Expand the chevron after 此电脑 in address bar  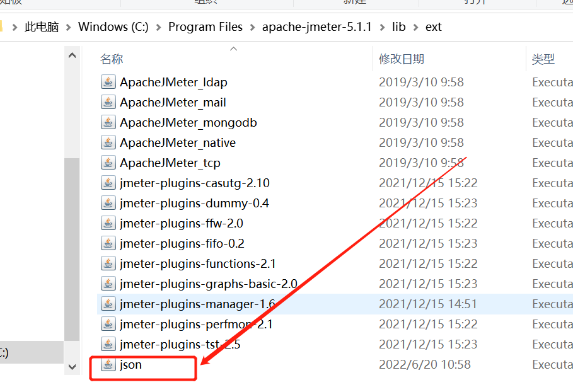[68, 27]
